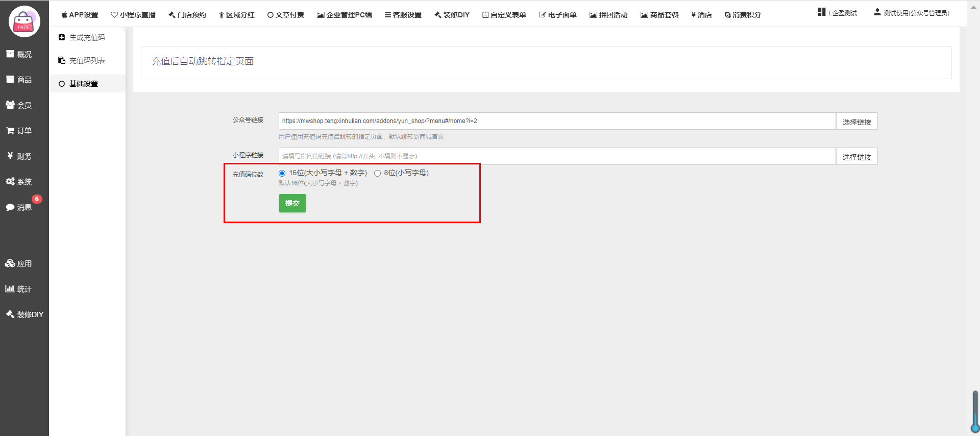
Task: Click the shop logo avatar icon
Action: [24, 21]
